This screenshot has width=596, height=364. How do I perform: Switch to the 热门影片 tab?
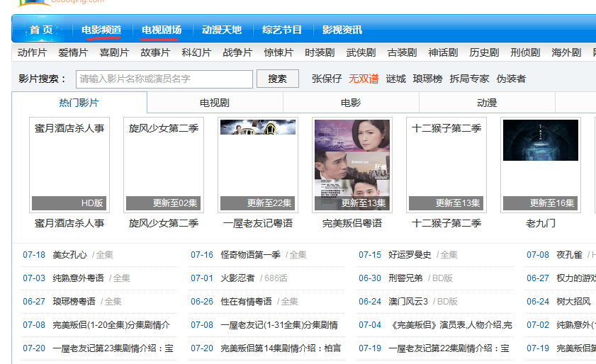[79, 103]
